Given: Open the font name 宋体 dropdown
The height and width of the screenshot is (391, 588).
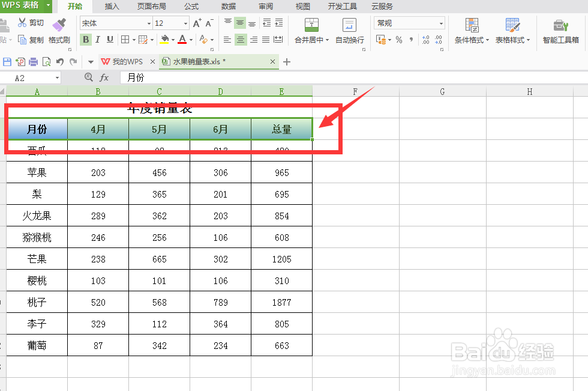Looking at the screenshot, I should tap(149, 23).
